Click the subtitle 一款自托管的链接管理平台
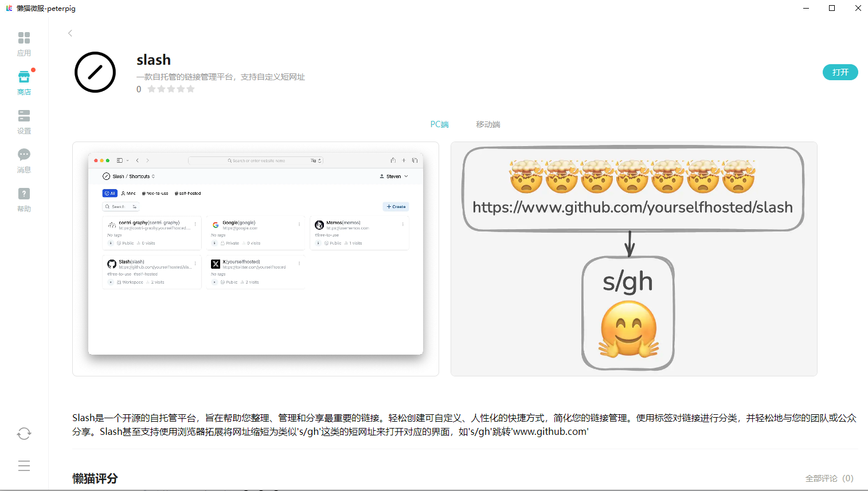The width and height of the screenshot is (868, 491). click(x=221, y=77)
